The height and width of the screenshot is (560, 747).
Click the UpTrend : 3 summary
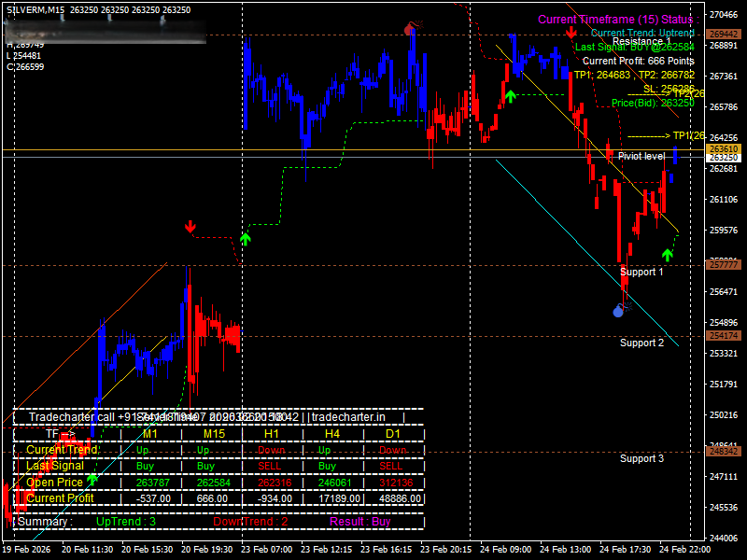click(126, 522)
